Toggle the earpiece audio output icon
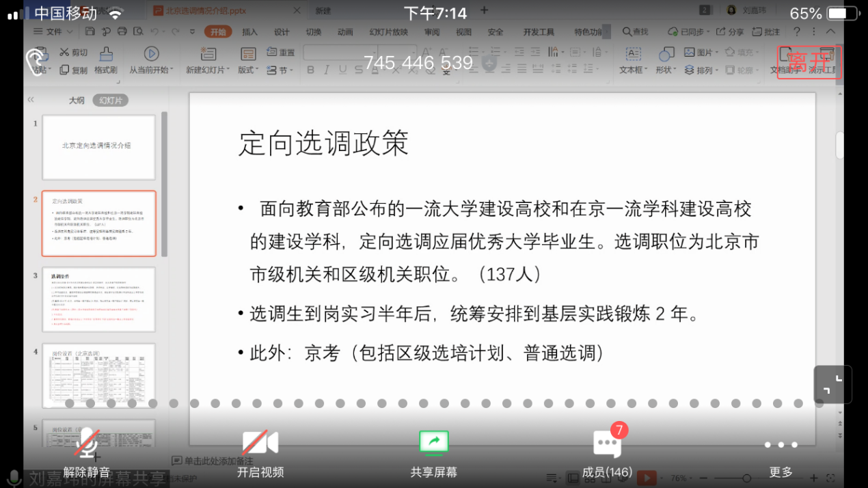Image resolution: width=868 pixels, height=488 pixels. (x=36, y=62)
